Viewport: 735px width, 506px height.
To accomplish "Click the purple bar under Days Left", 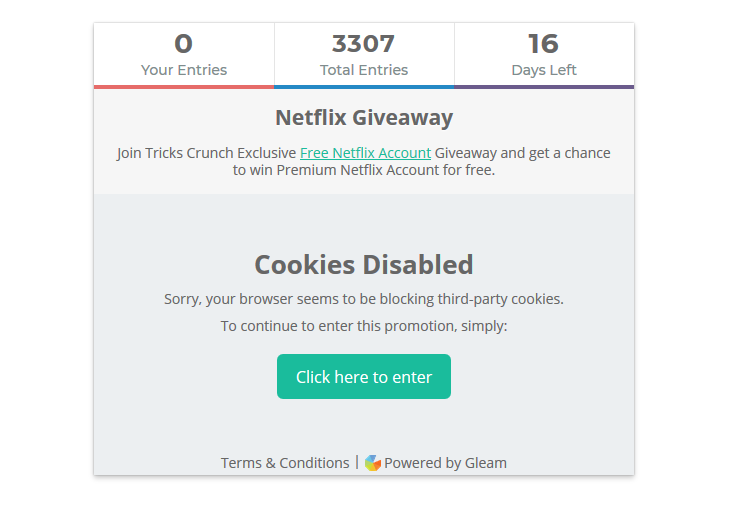I will coord(544,87).
